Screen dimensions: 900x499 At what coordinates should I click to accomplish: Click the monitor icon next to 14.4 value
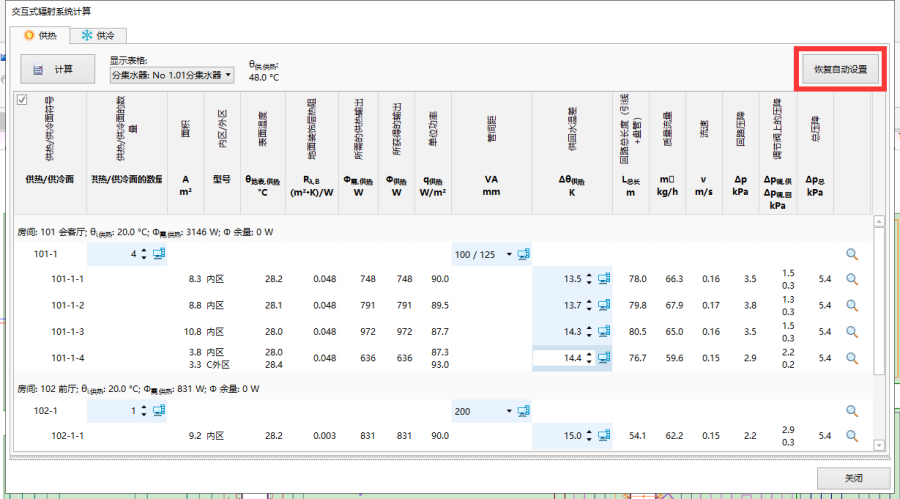[604, 358]
